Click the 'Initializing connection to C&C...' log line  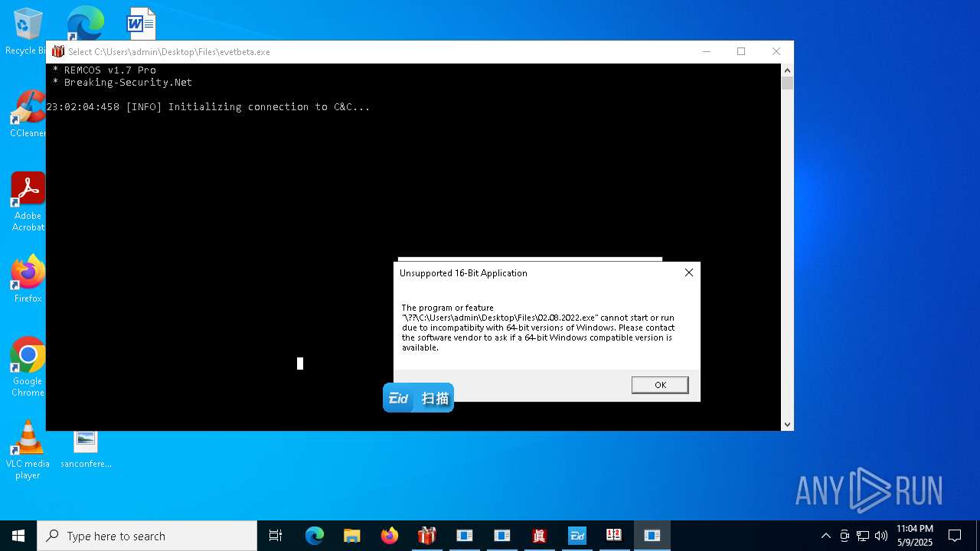pyautogui.click(x=208, y=106)
